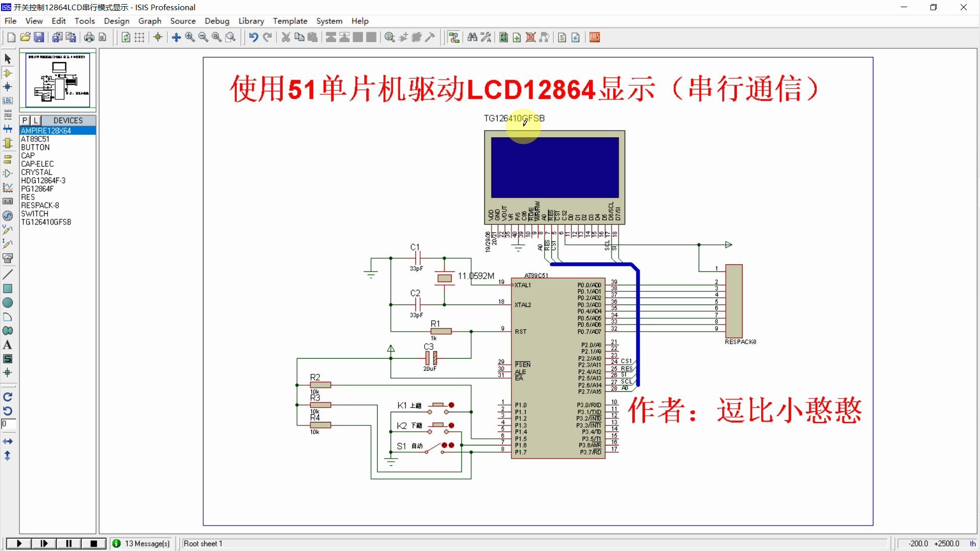This screenshot has width=980, height=551.
Task: Select the Component mode tool
Action: 8,73
